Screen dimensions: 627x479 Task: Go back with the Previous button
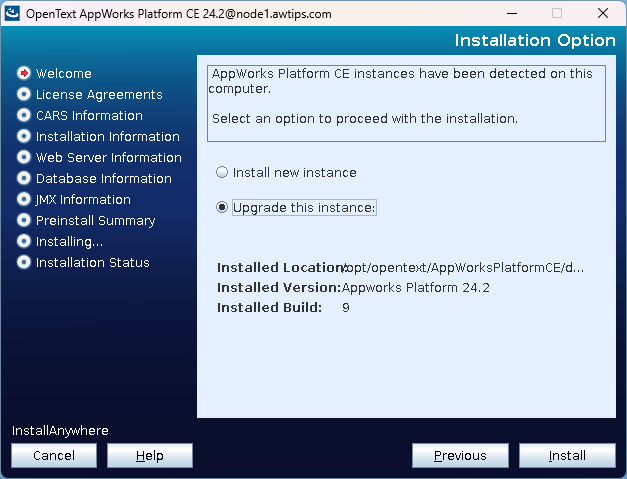[x=460, y=456]
